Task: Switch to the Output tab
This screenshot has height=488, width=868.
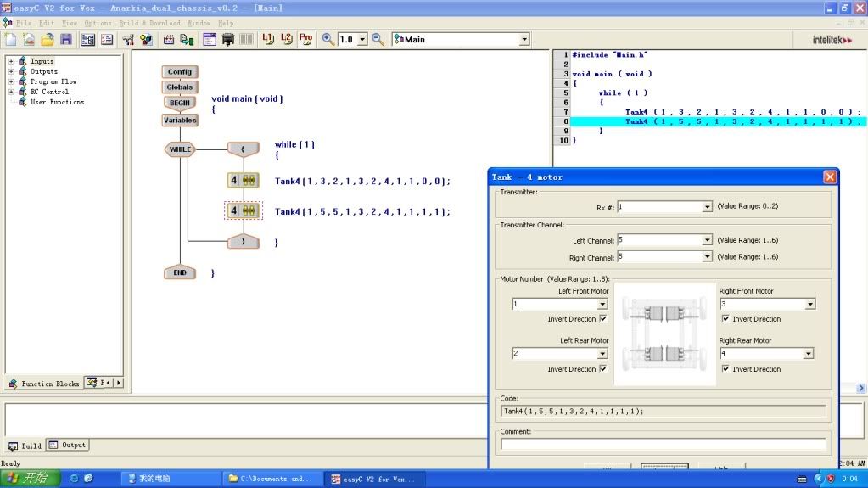Action: [x=67, y=445]
